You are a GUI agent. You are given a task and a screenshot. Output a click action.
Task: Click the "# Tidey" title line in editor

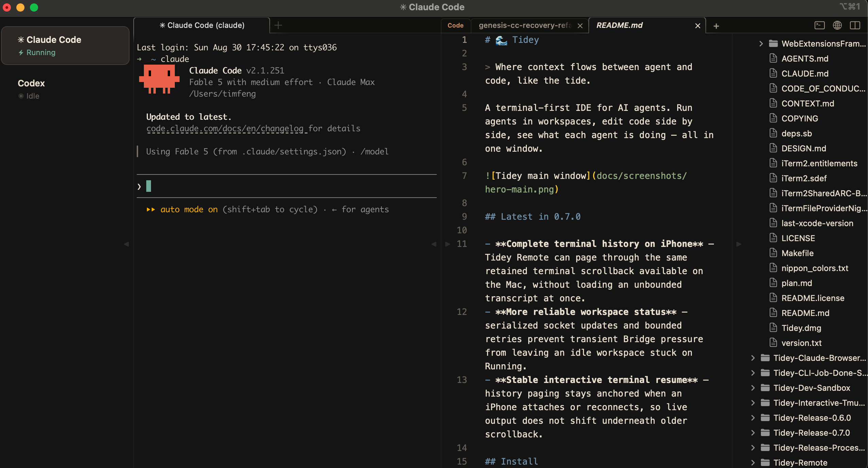coord(512,40)
